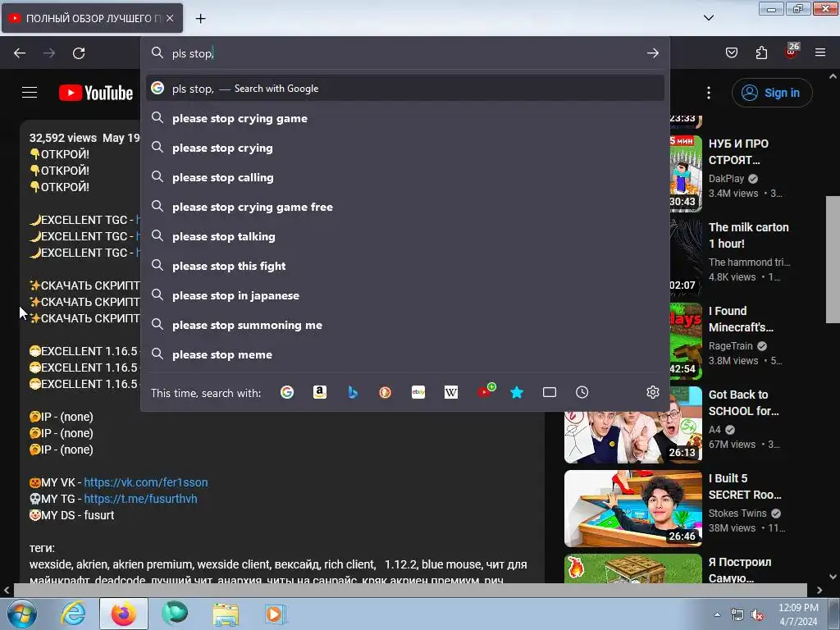Go to YouTube home via logo
The height and width of the screenshot is (630, 840).
96,93
